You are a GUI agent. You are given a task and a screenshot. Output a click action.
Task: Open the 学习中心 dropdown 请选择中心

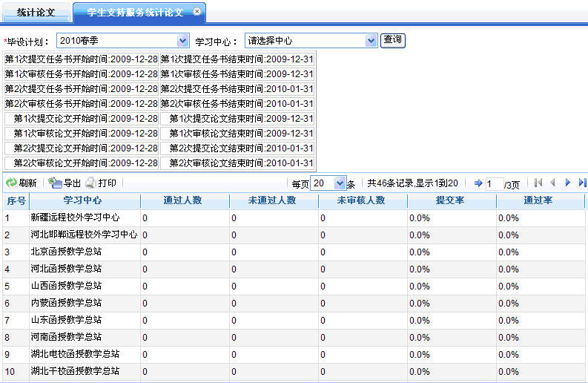311,41
